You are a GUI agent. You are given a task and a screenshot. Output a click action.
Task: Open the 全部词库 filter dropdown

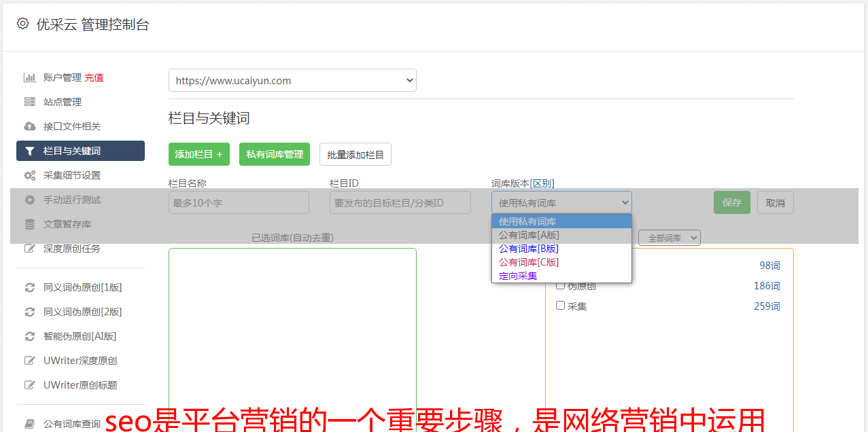pos(670,238)
